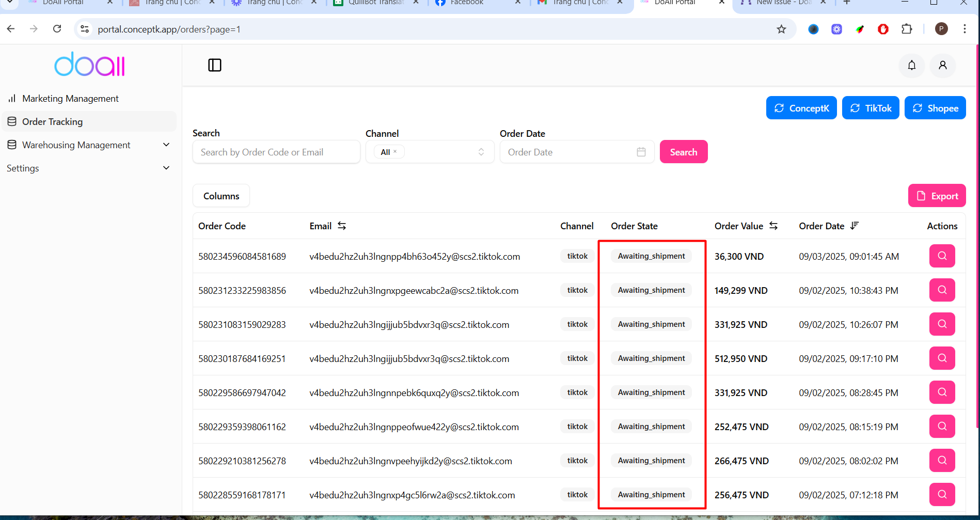This screenshot has width=980, height=520.
Task: Sort by Email column arrows
Action: pyautogui.click(x=342, y=226)
